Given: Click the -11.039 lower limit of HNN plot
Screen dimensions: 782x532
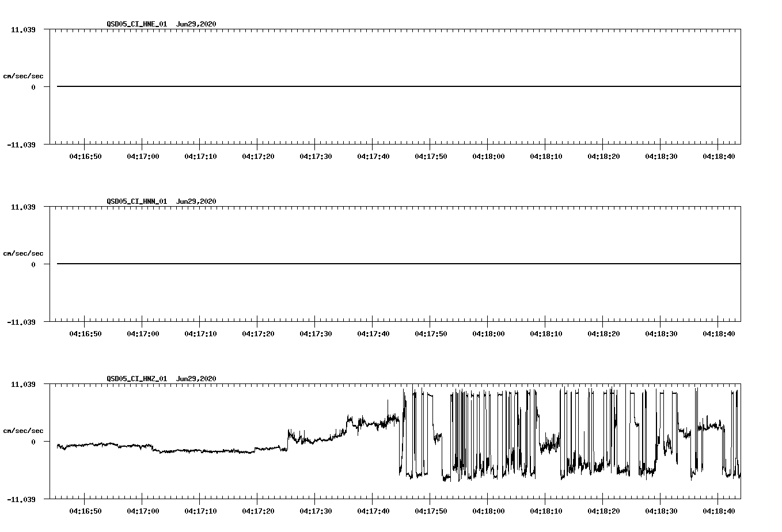Looking at the screenshot, I should pyautogui.click(x=21, y=322).
